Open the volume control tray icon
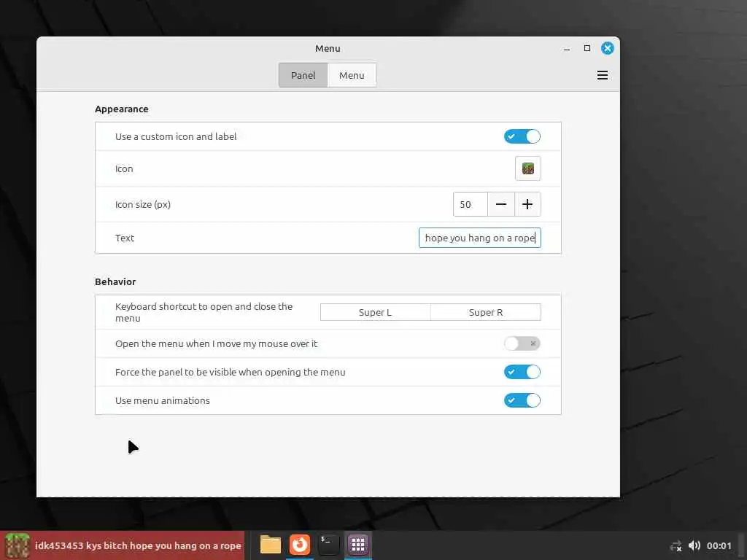 [694, 545]
